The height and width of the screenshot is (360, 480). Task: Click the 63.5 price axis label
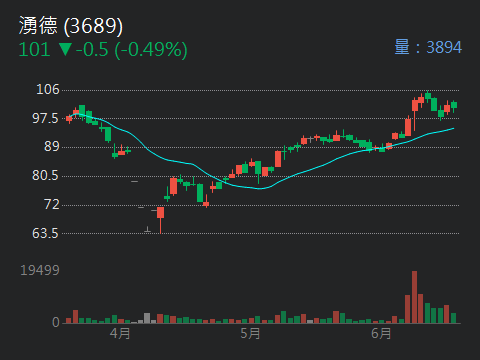45,234
